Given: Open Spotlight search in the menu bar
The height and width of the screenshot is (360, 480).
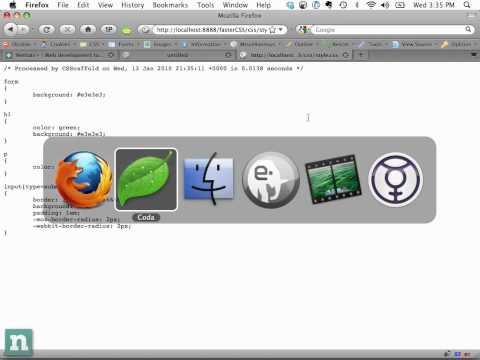Looking at the screenshot, I should click(467, 5).
